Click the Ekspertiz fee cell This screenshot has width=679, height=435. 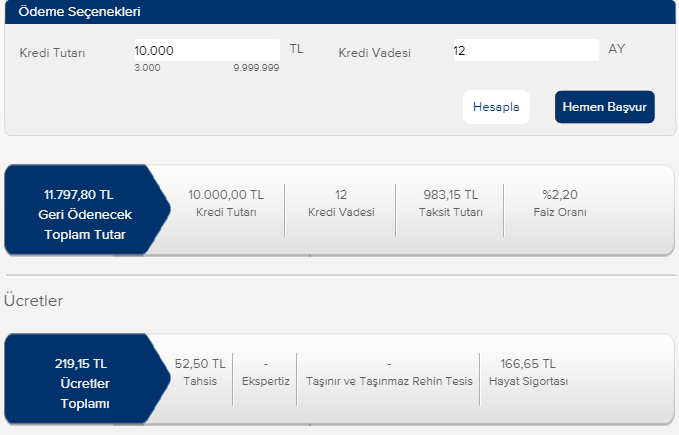tap(266, 372)
